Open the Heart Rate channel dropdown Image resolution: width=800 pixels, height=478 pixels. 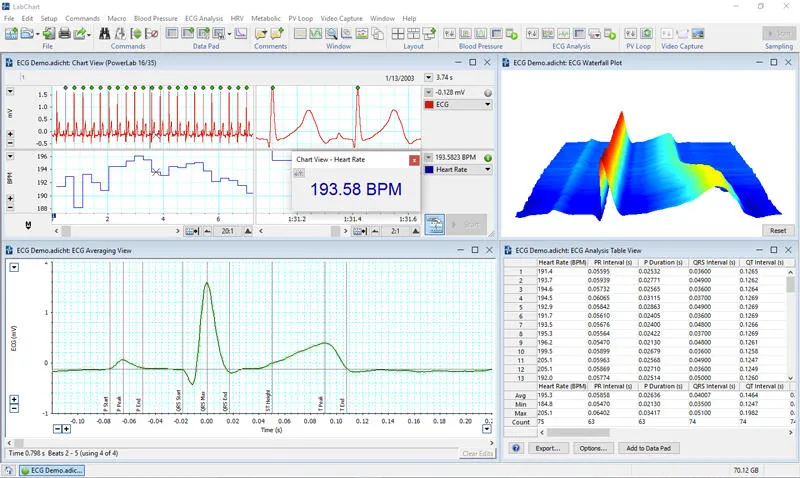(x=489, y=170)
